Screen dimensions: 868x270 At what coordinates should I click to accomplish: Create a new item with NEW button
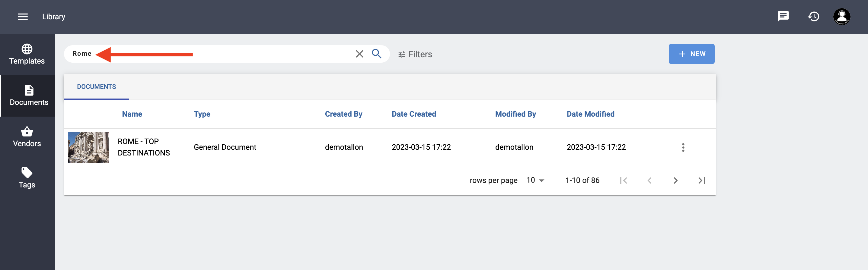tap(691, 54)
